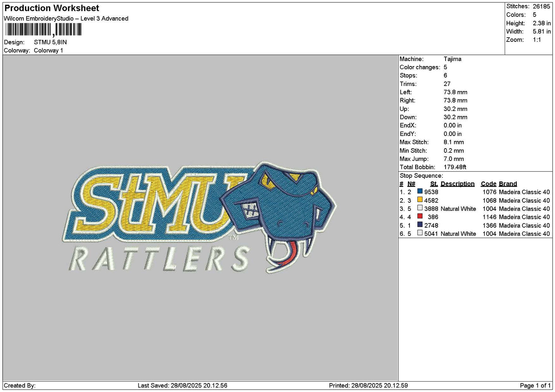Image resolution: width=555 pixels, height=392 pixels.
Task: Click the trims value '27'
Action: tap(447, 84)
